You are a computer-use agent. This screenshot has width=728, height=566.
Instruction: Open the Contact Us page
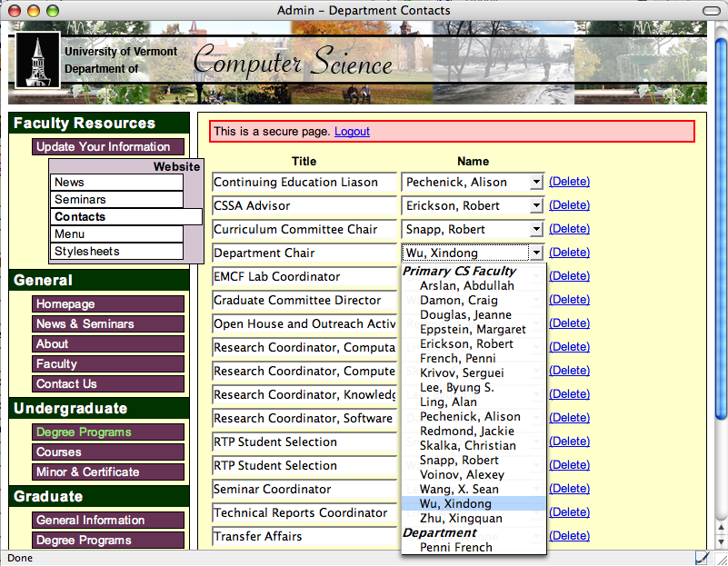pyautogui.click(x=108, y=383)
